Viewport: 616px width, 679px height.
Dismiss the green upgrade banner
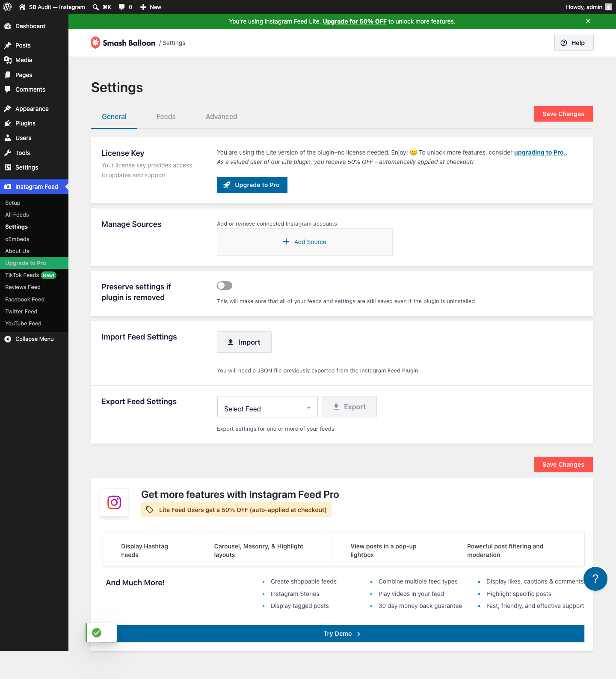(588, 21)
